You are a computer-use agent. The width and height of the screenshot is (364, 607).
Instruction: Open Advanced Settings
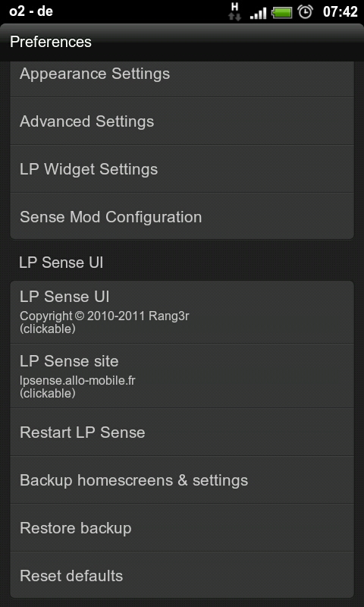point(182,121)
